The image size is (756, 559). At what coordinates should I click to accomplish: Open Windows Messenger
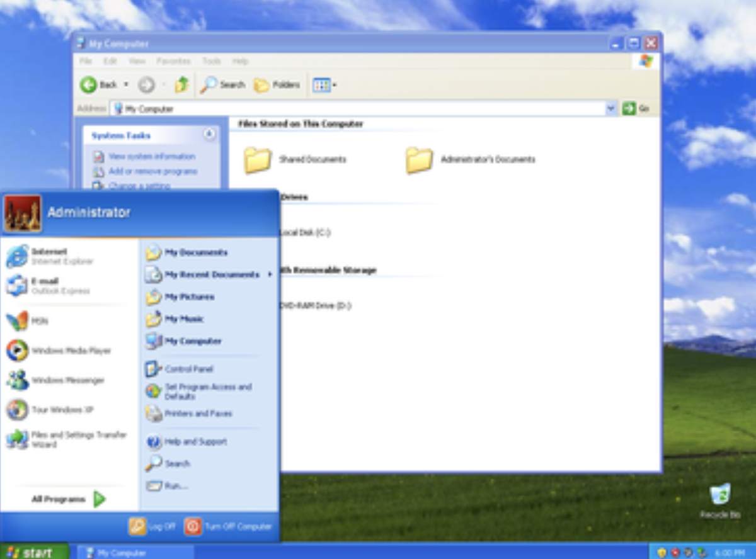pos(55,380)
